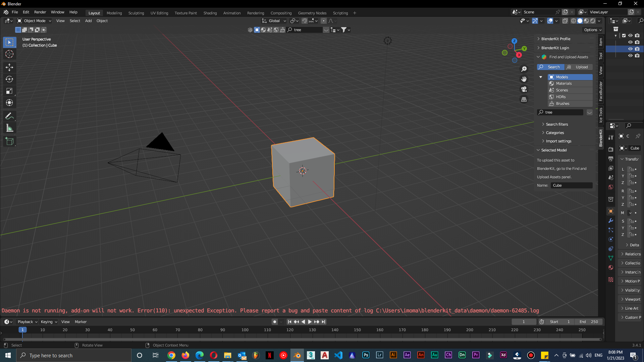The width and height of the screenshot is (644, 362).
Task: Click the End frame 250 field
Action: pos(589,322)
